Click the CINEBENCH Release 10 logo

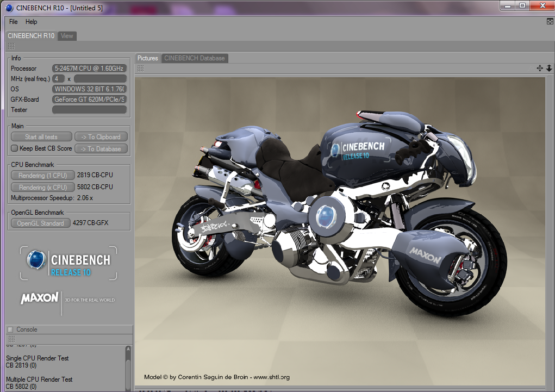pos(68,263)
